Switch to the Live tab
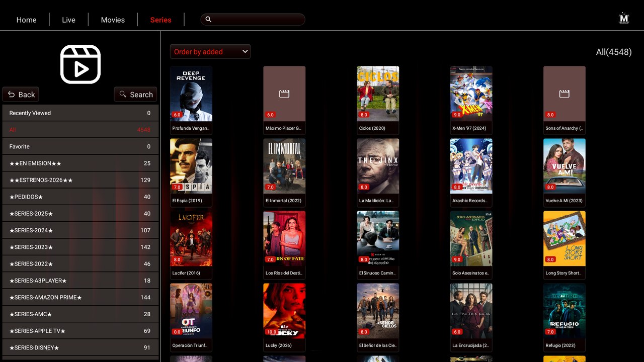The image size is (644, 362). pos(68,20)
